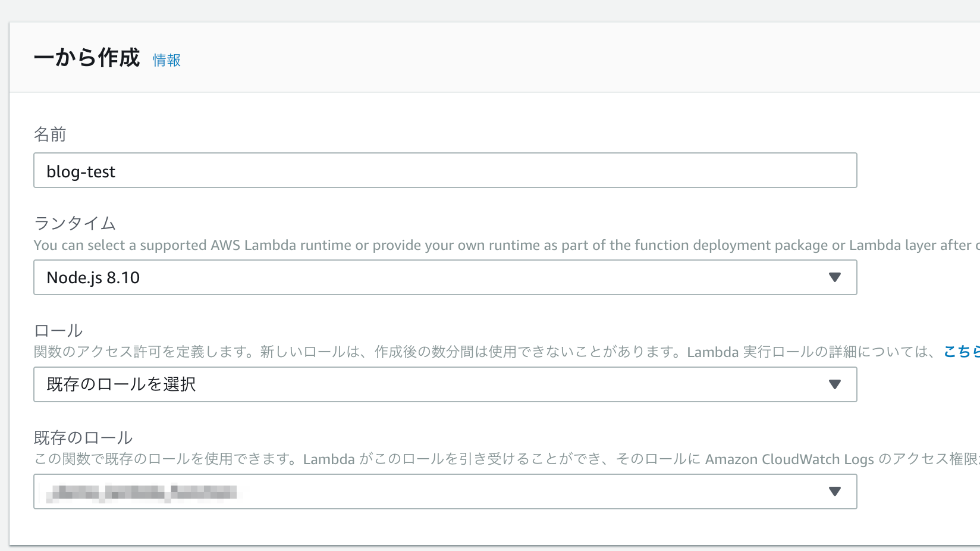
Task: Click the disclosure triangle next to 既存のロールを選択
Action: [x=835, y=384]
